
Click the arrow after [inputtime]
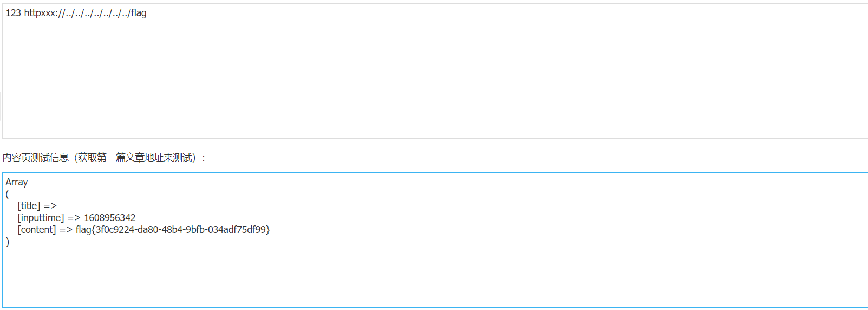[74, 218]
